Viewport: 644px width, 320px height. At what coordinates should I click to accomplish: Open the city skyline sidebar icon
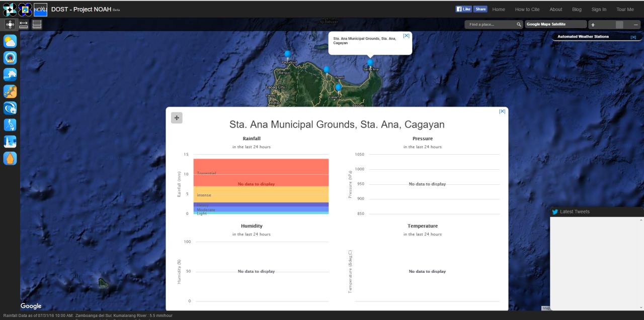10,142
